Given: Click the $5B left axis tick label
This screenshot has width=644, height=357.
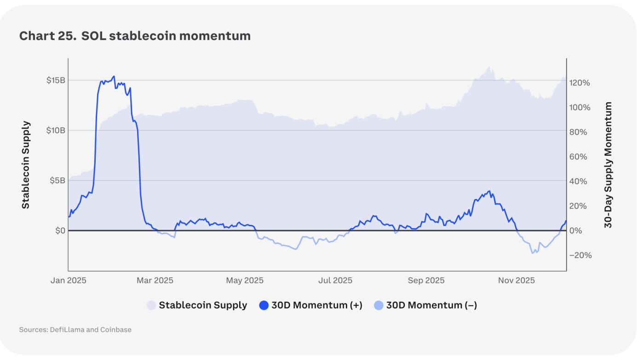Looking at the screenshot, I should click(x=57, y=180).
